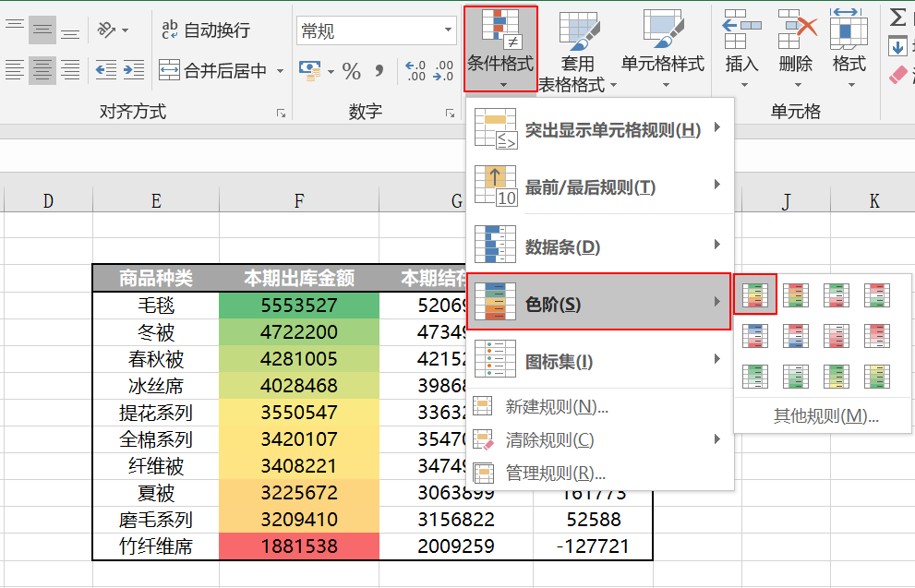Open 图标集(I) submenu
This screenshot has height=588, width=915.
click(599, 361)
